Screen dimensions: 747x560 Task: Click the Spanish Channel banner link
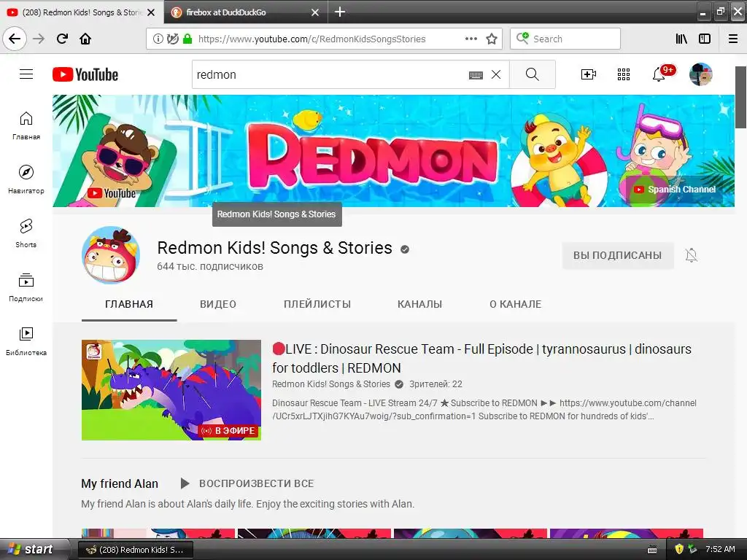click(x=675, y=190)
